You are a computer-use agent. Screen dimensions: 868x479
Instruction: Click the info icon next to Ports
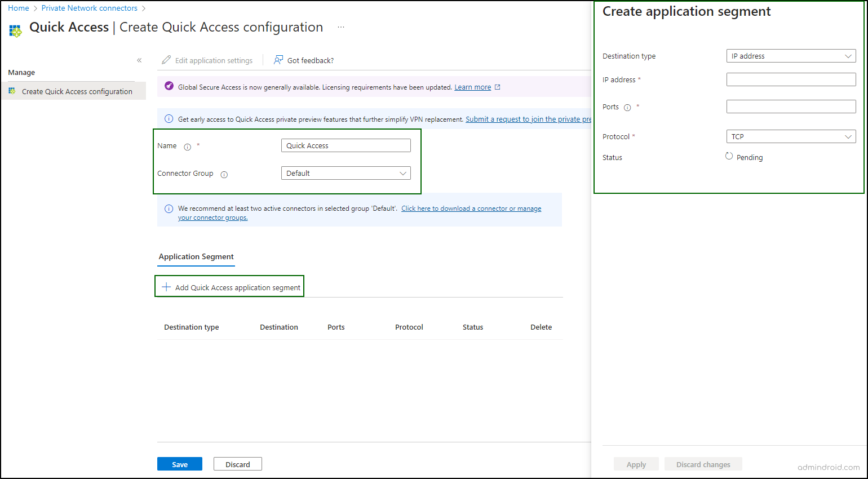627,107
